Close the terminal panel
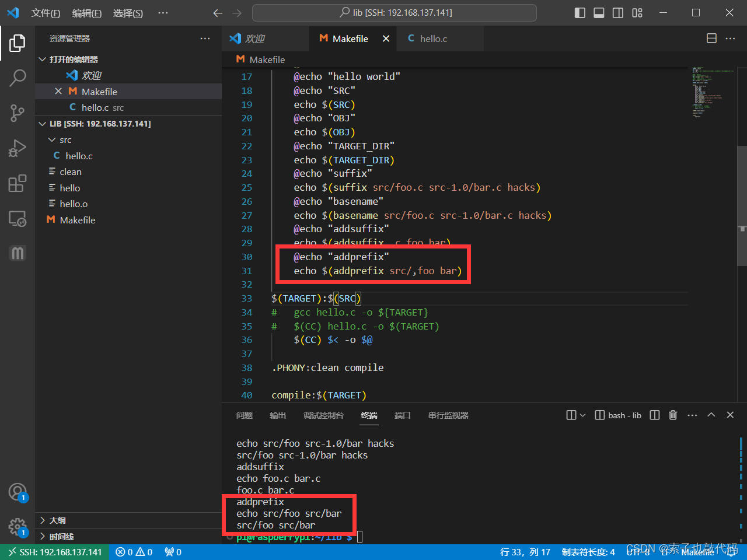 pyautogui.click(x=730, y=415)
